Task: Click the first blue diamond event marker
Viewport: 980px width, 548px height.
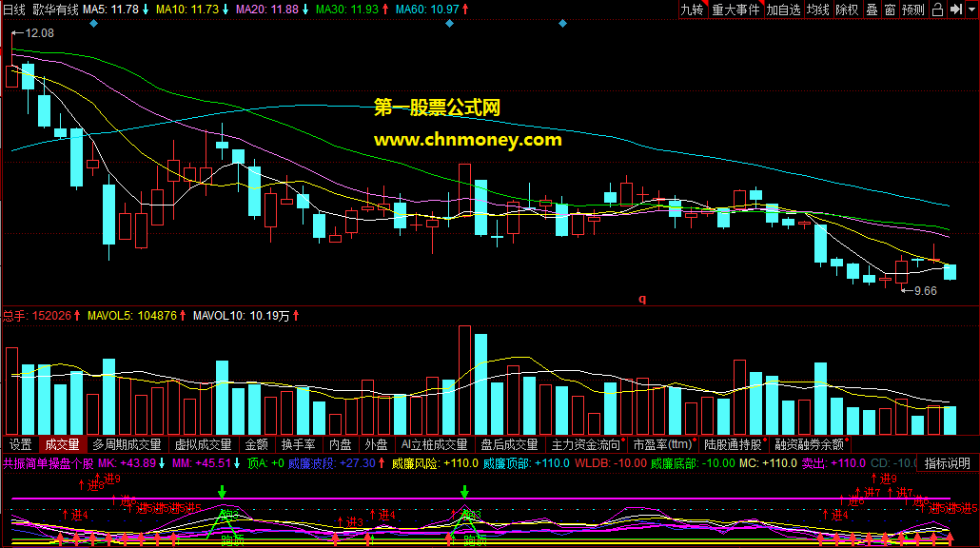Action: pos(94,24)
